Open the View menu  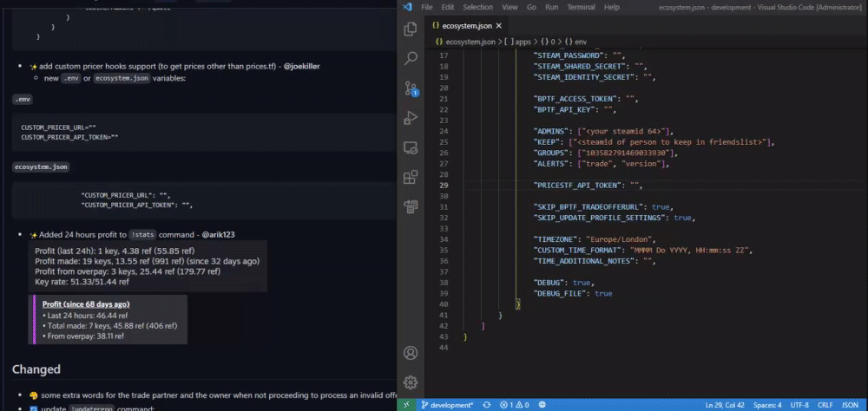tap(510, 7)
